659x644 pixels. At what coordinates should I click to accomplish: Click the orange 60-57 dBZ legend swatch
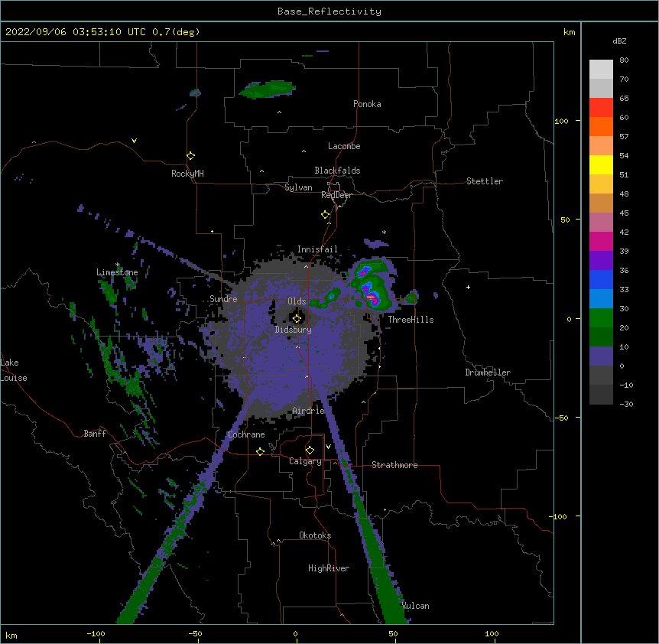coord(601,126)
